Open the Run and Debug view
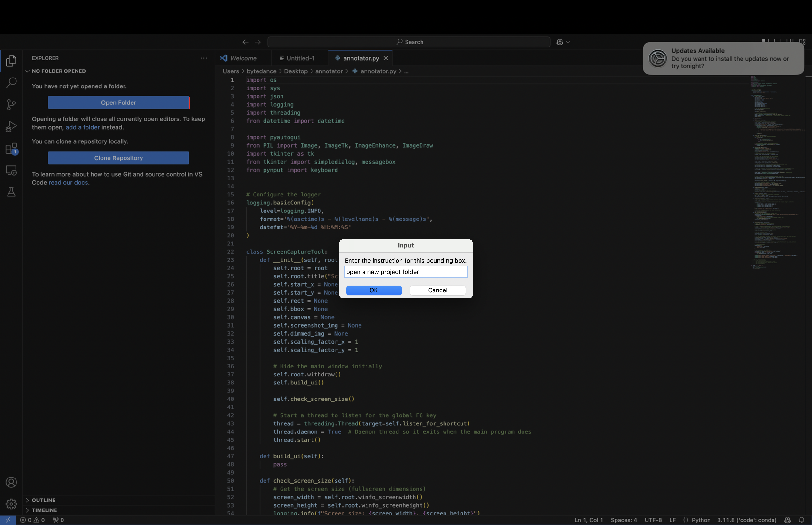This screenshot has height=525, width=812. tap(11, 126)
